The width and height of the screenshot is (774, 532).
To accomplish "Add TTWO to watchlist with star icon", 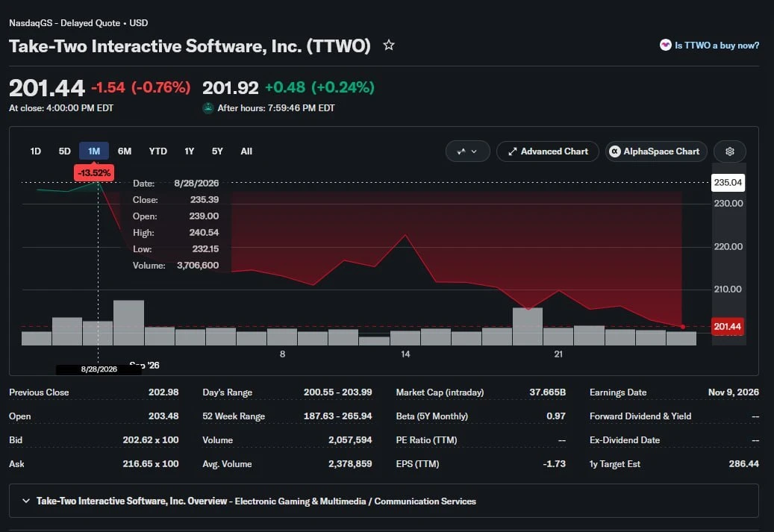I will [x=389, y=46].
